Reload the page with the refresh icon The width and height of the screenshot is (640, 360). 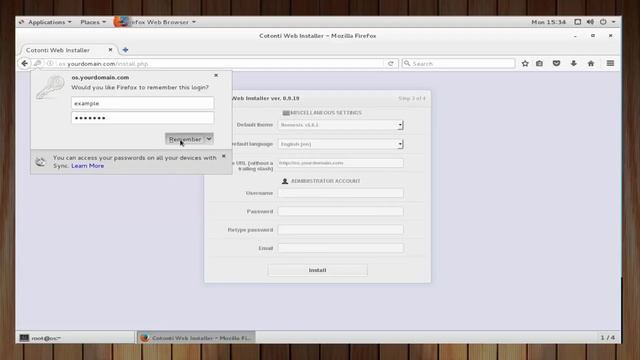click(x=391, y=64)
